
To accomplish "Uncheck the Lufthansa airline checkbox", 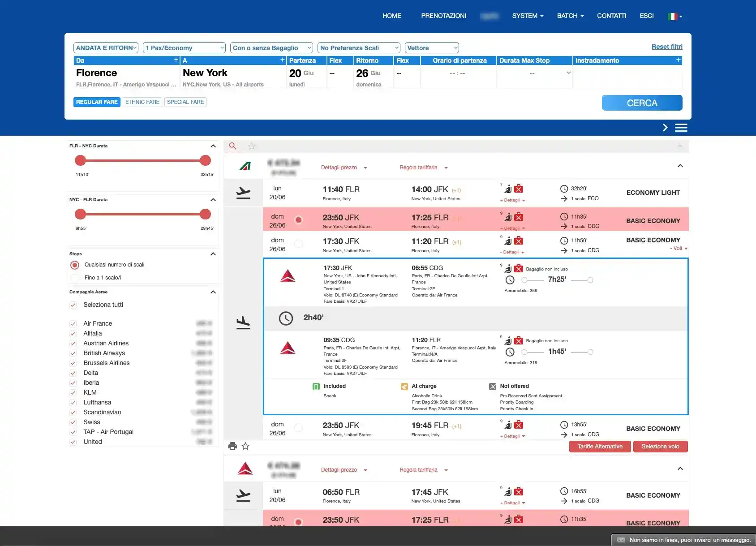I will pos(73,403).
